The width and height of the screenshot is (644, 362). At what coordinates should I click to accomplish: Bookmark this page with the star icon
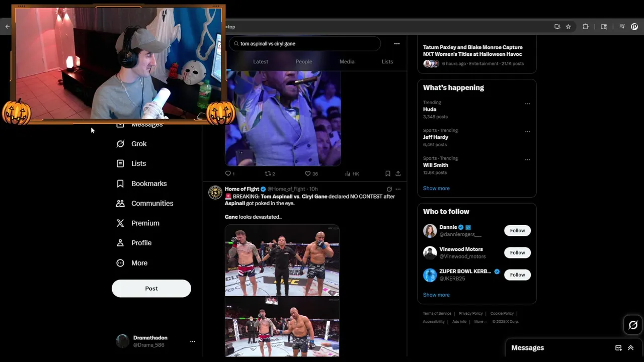point(569,27)
